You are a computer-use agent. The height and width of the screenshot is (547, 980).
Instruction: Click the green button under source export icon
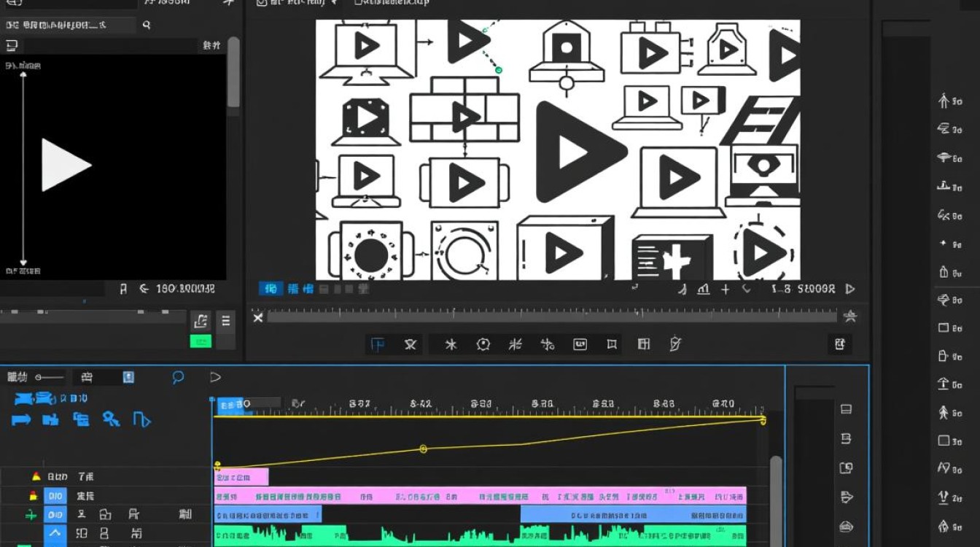(x=201, y=341)
